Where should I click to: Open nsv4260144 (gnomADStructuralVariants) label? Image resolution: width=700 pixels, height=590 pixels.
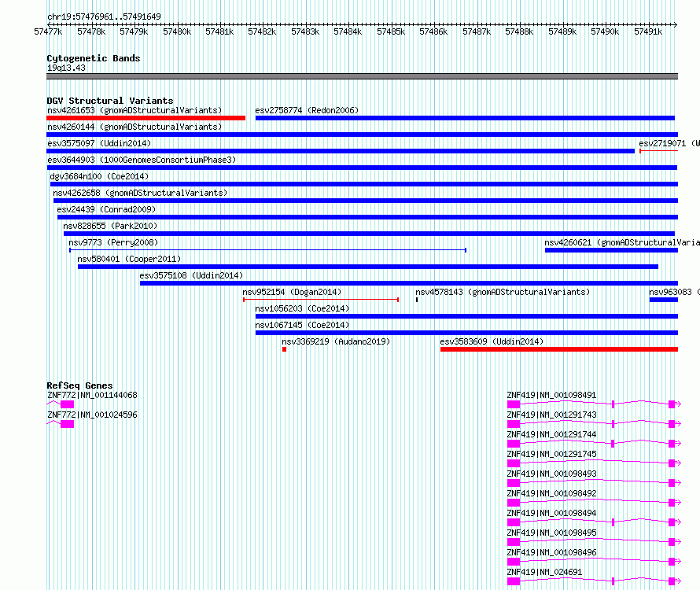[134, 127]
